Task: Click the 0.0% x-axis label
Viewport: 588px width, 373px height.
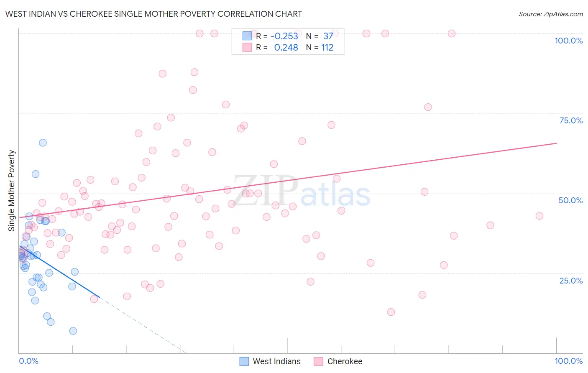Action: (29, 361)
